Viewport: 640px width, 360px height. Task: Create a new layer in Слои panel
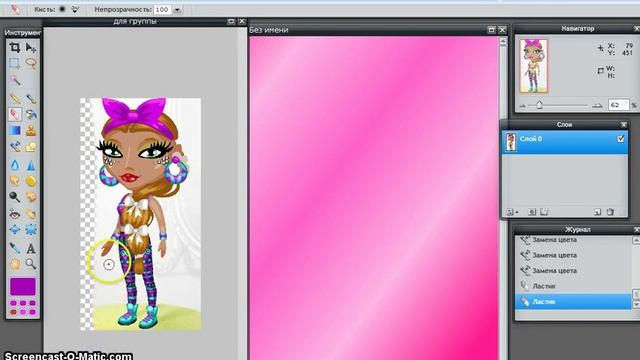pos(597,212)
